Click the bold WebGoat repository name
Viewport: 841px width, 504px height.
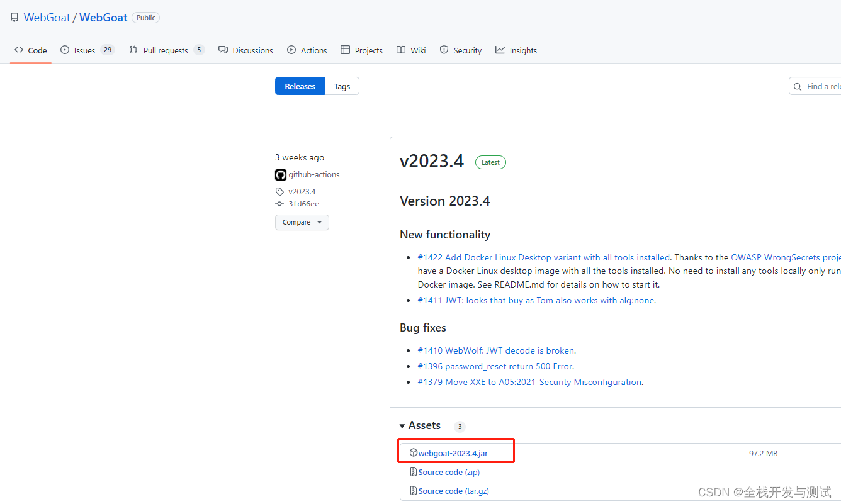pyautogui.click(x=103, y=18)
